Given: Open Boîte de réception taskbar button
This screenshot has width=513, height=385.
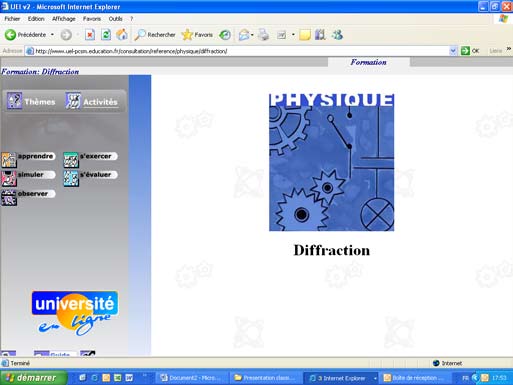Looking at the screenshot, I should point(415,378).
